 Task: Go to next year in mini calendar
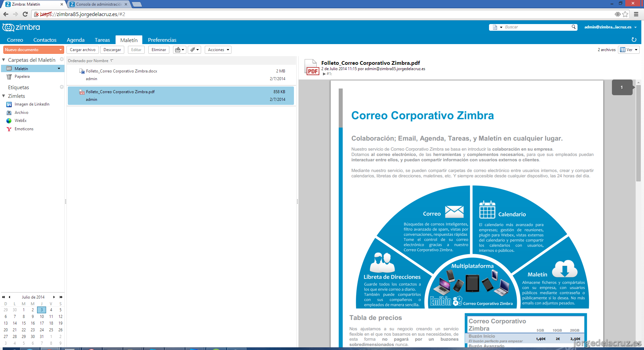click(61, 297)
